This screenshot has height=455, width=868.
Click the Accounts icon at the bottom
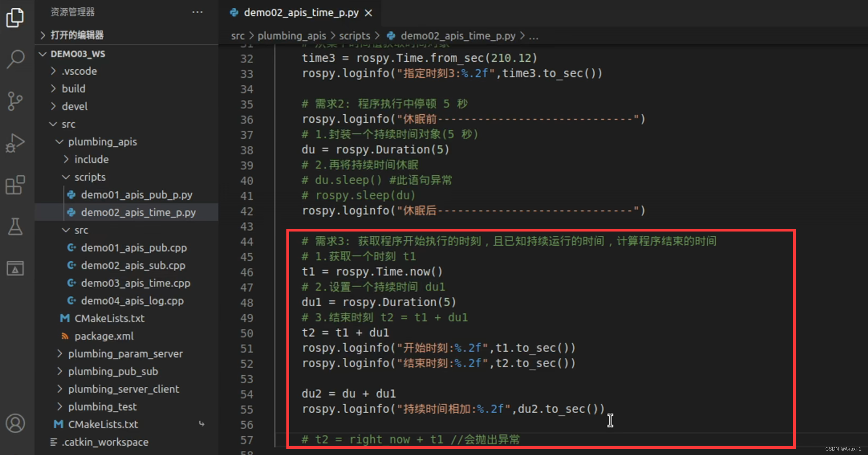(x=16, y=422)
